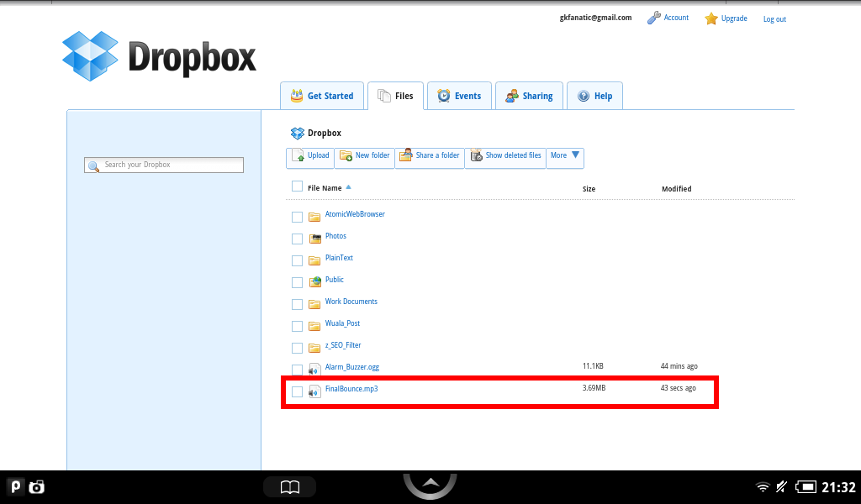This screenshot has height=504, width=861.
Task: Click the Upgrade star icon
Action: [x=711, y=18]
